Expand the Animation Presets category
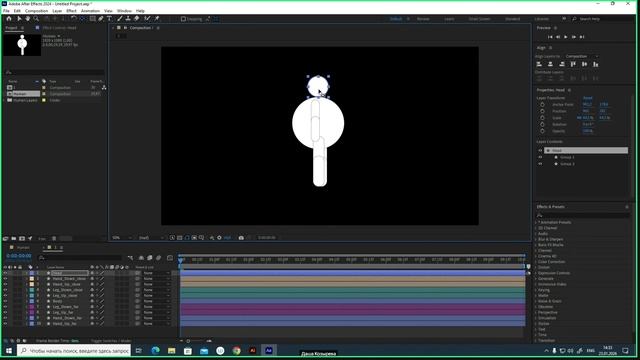The width and height of the screenshot is (640, 360). pyautogui.click(x=536, y=222)
